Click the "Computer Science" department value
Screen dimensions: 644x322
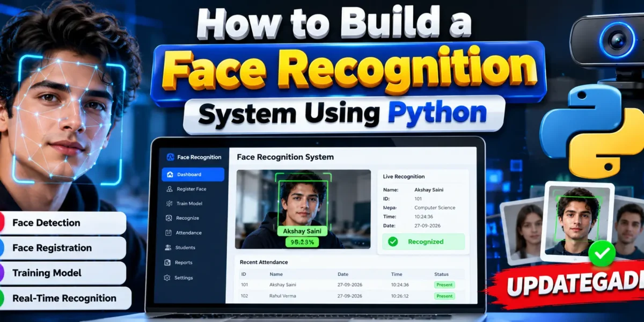435,208
